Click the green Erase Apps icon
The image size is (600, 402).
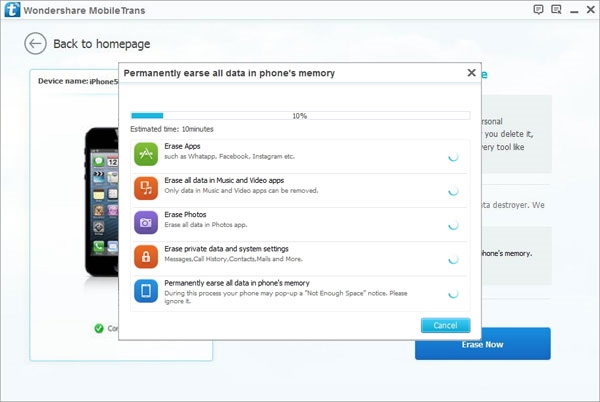tap(146, 154)
